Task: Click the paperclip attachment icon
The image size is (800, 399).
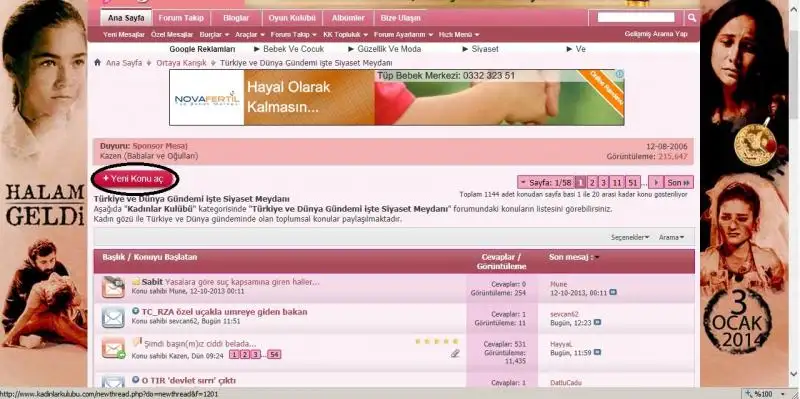Action: 456,353
